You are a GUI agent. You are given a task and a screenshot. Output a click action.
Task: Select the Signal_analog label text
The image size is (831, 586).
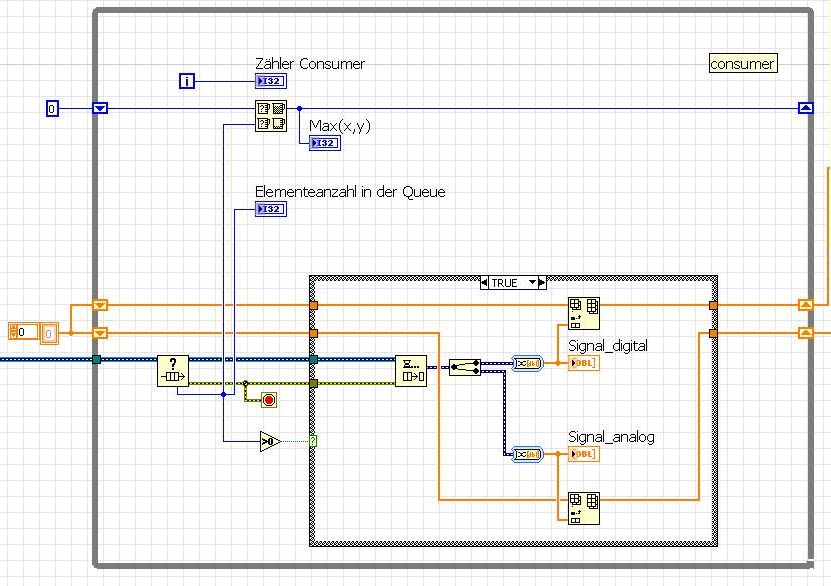(x=611, y=437)
